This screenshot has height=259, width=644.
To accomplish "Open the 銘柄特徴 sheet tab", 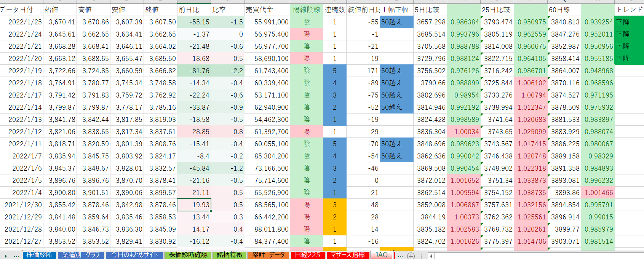I will (x=230, y=255).
